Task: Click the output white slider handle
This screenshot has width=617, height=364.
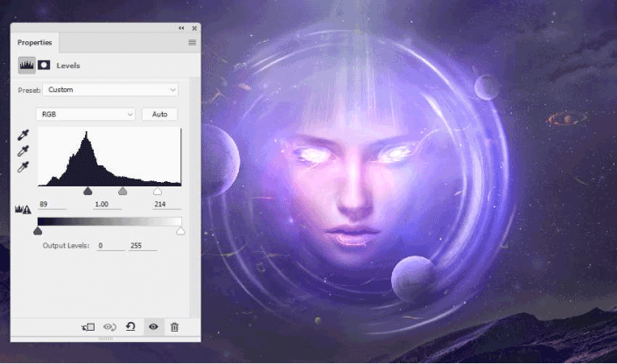Action: pyautogui.click(x=180, y=231)
